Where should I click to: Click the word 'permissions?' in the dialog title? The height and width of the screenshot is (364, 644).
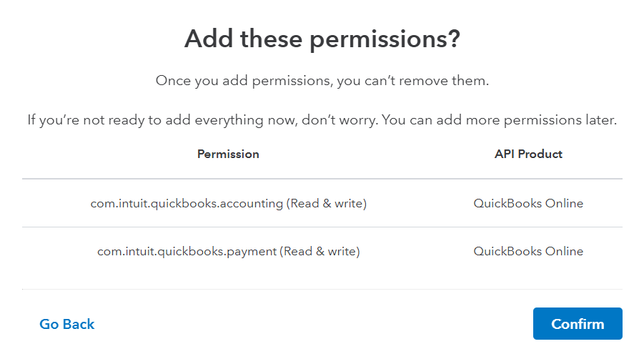[x=385, y=39]
